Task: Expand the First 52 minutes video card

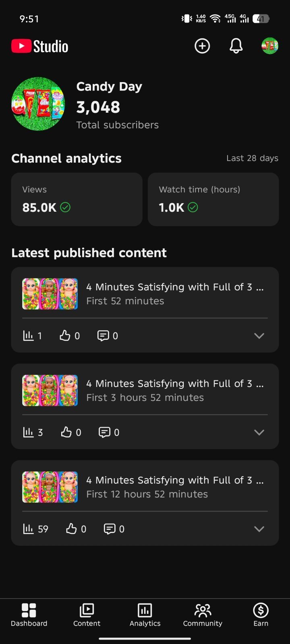Action: (259, 336)
